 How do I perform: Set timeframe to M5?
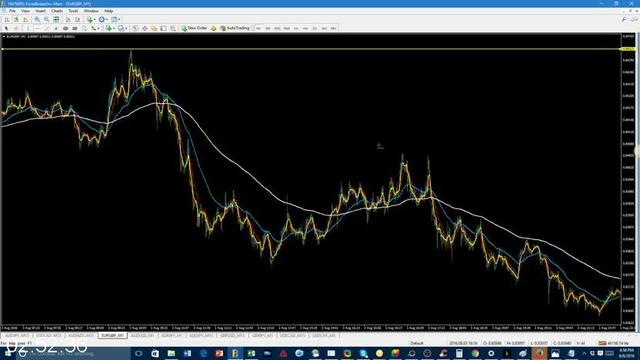pyautogui.click(x=268, y=28)
